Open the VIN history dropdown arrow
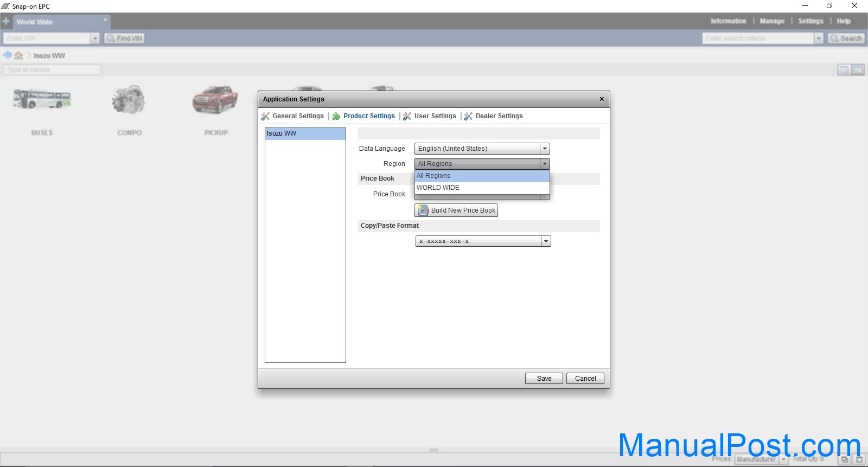Screen dimensions: 868x467 [x=95, y=39]
